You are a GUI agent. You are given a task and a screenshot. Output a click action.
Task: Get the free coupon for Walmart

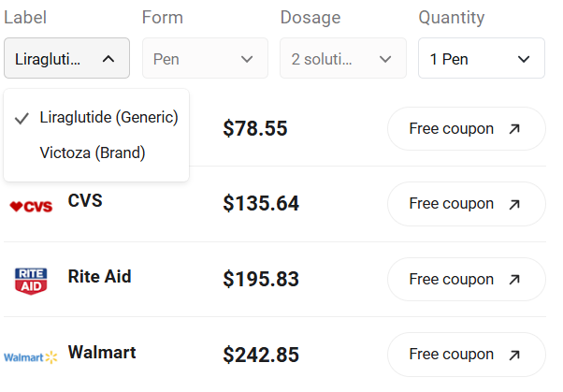point(465,355)
